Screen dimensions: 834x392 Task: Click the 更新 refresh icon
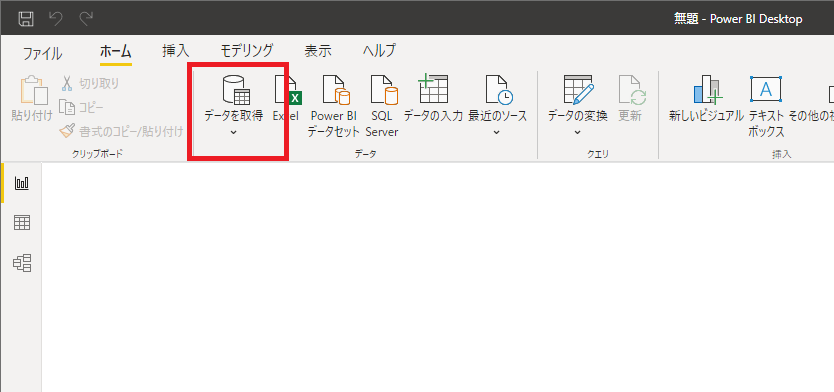tap(631, 89)
